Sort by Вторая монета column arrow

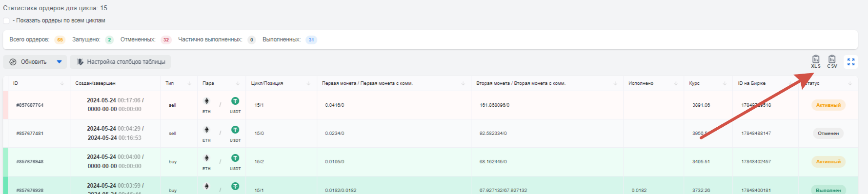[x=615, y=83]
